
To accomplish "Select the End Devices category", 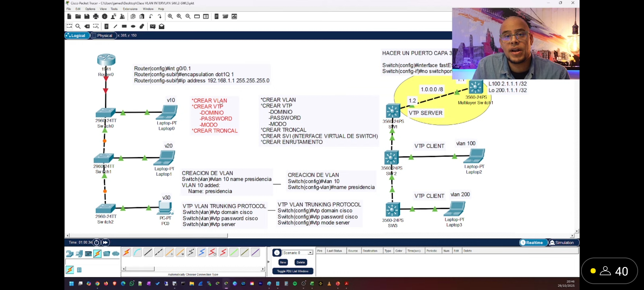I will 79,253.
